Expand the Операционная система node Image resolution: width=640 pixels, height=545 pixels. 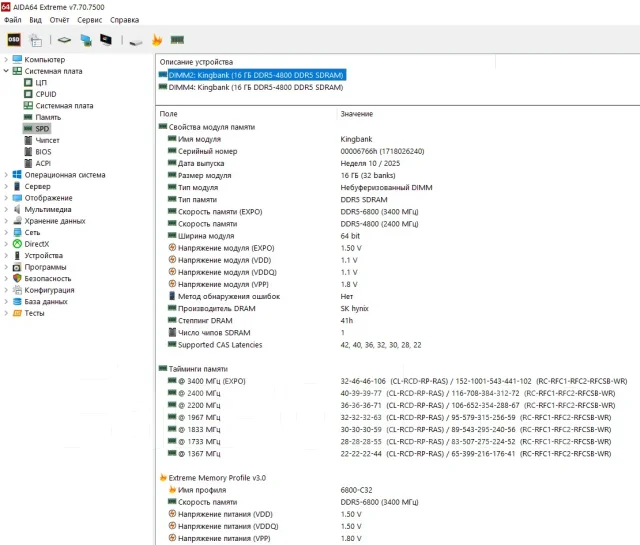click(x=6, y=175)
